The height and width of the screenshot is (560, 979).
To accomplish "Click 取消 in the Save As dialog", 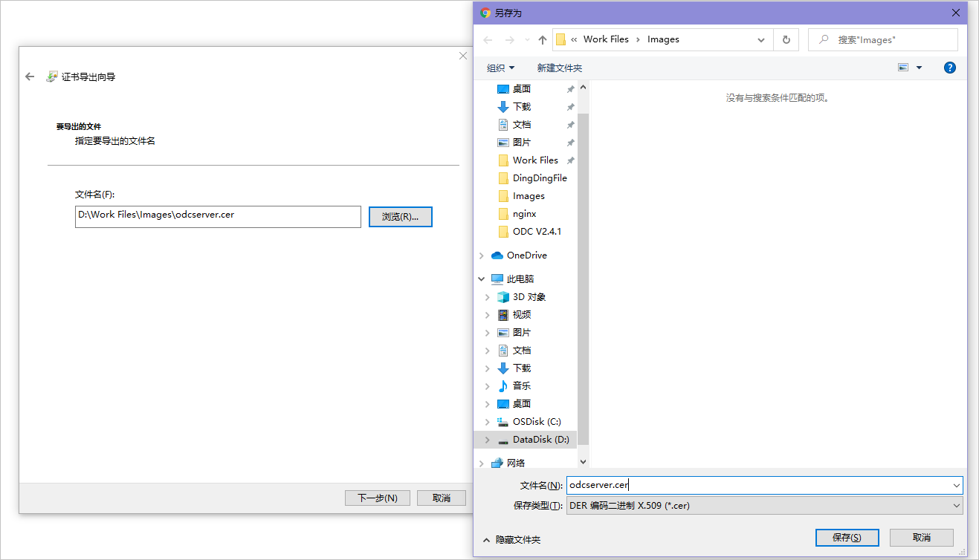I will 922,538.
